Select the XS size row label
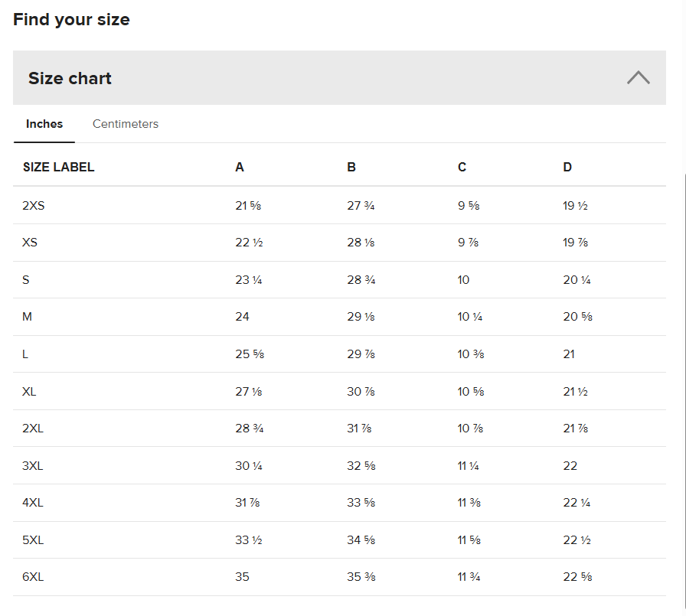 (30, 243)
